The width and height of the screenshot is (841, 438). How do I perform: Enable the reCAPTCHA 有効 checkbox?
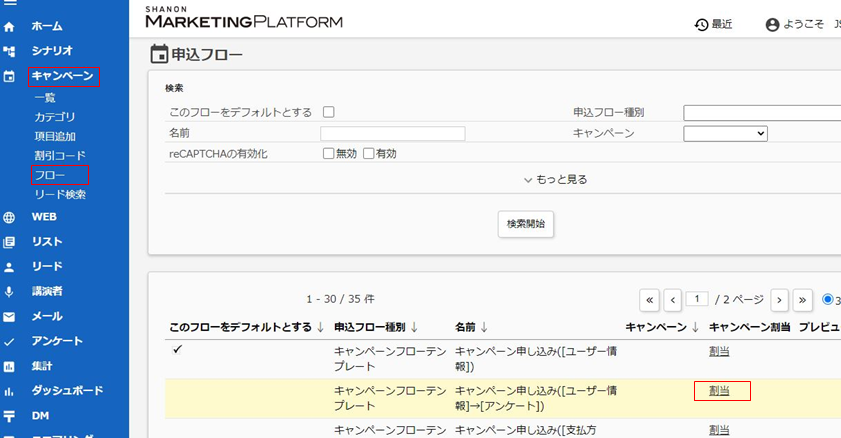click(x=368, y=154)
